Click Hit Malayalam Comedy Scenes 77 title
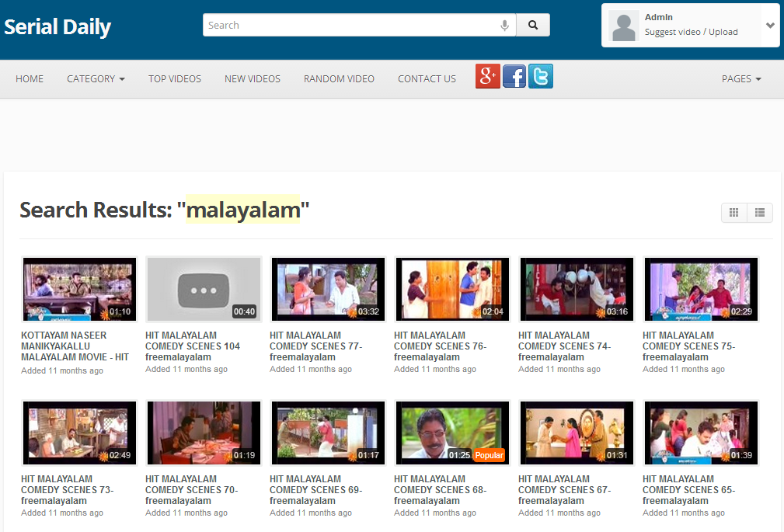 (316, 346)
